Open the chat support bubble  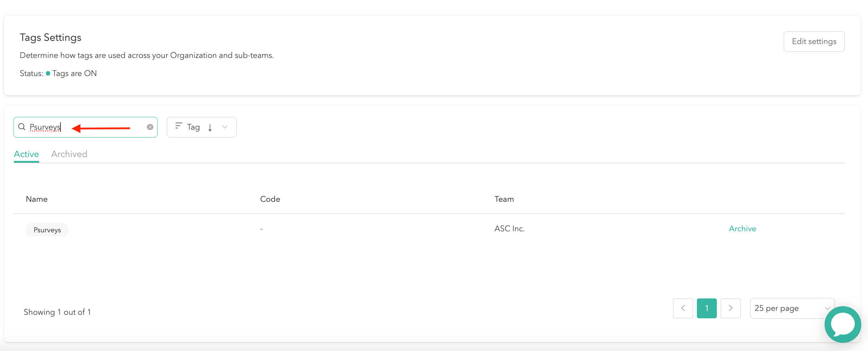coord(843,324)
